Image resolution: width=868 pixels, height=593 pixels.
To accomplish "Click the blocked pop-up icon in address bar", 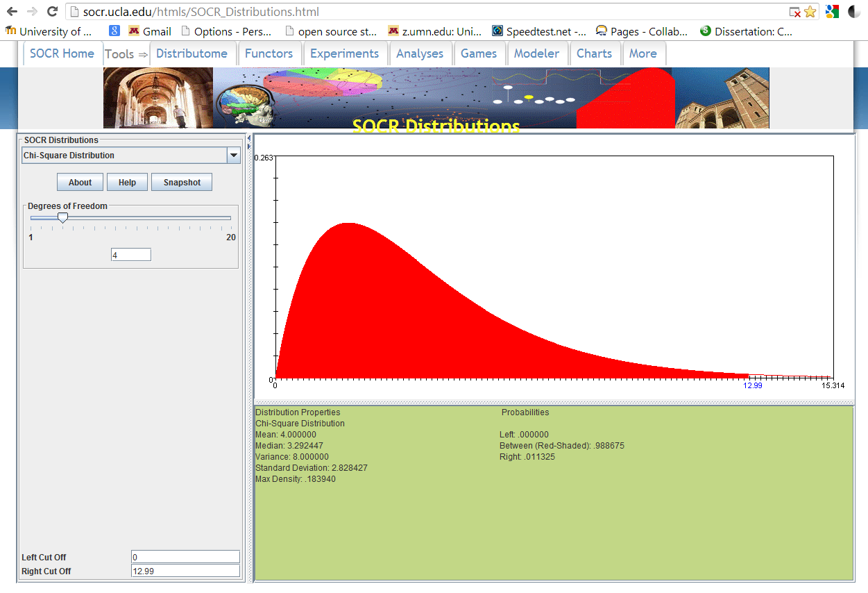I will [x=795, y=12].
